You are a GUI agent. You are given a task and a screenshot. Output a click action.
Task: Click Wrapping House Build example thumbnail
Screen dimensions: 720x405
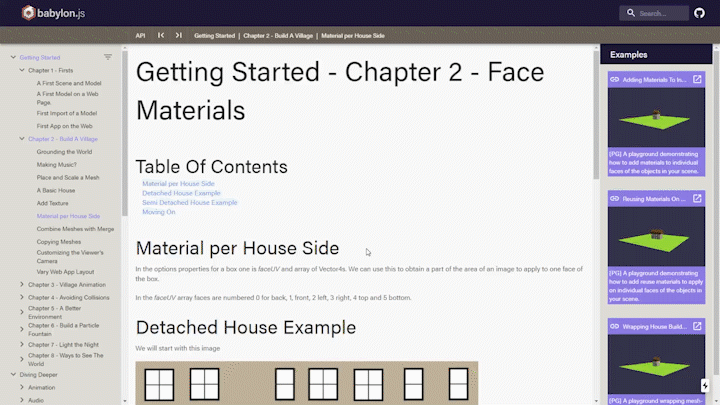pos(656,364)
